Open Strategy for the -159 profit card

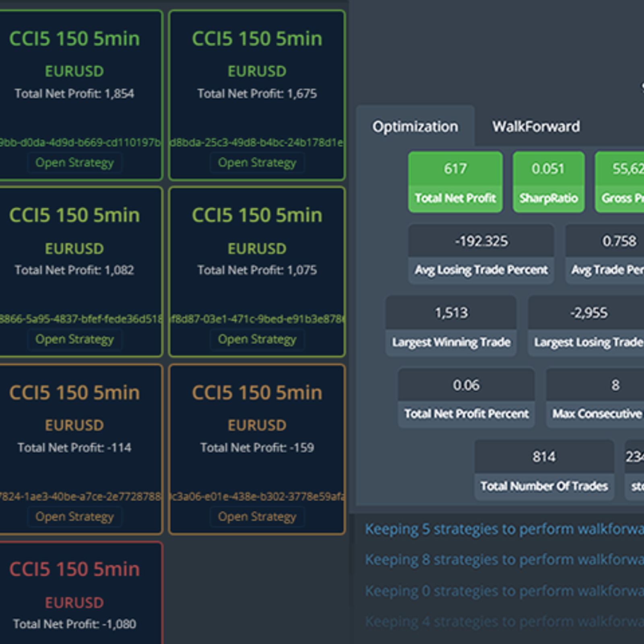(x=257, y=516)
